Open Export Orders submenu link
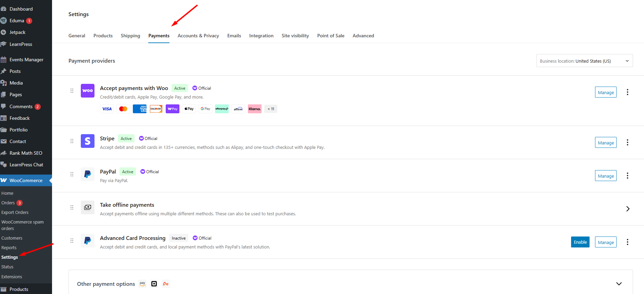This screenshot has height=294, width=644. [x=15, y=212]
